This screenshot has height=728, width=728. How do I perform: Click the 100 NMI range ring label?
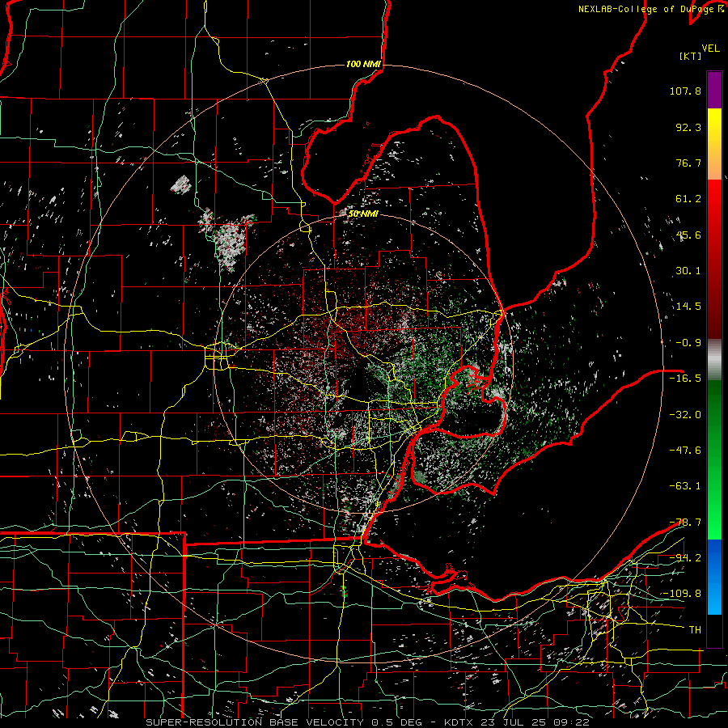[x=363, y=64]
